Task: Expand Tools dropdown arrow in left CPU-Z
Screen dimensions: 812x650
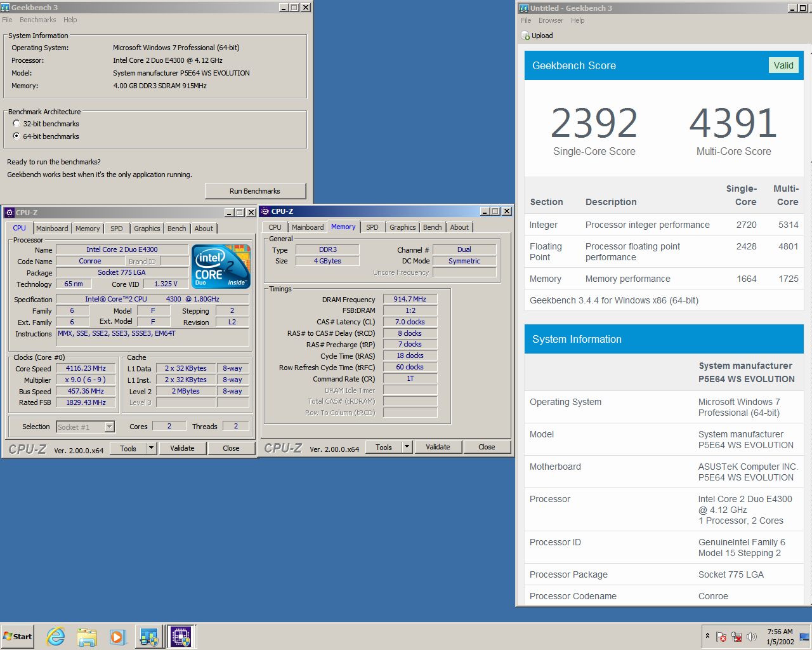Action: point(152,448)
